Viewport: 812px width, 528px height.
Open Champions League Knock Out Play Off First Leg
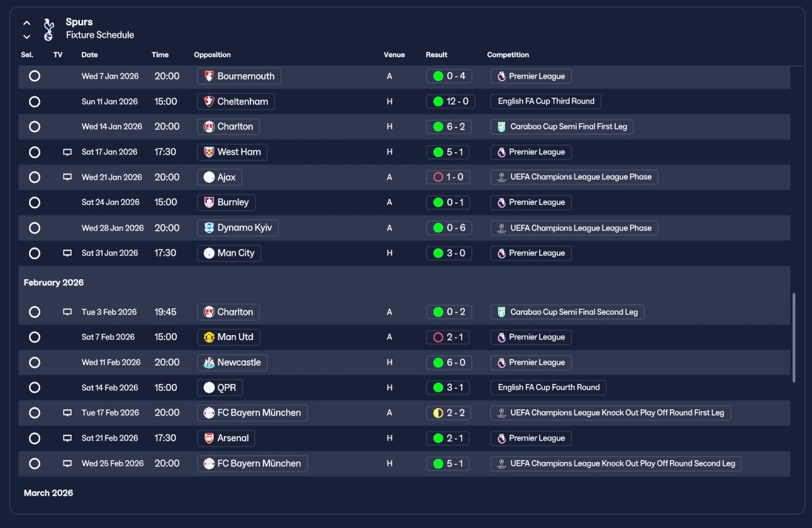click(x=611, y=413)
